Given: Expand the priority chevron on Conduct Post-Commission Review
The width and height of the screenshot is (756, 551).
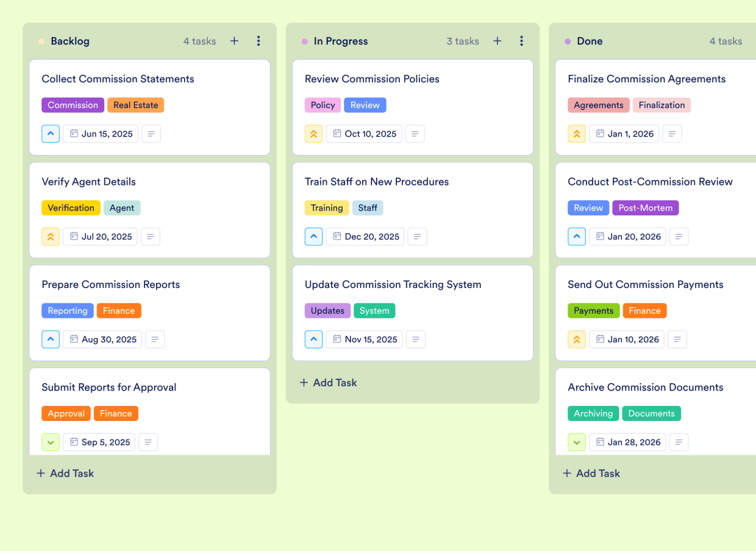Looking at the screenshot, I should pos(577,236).
